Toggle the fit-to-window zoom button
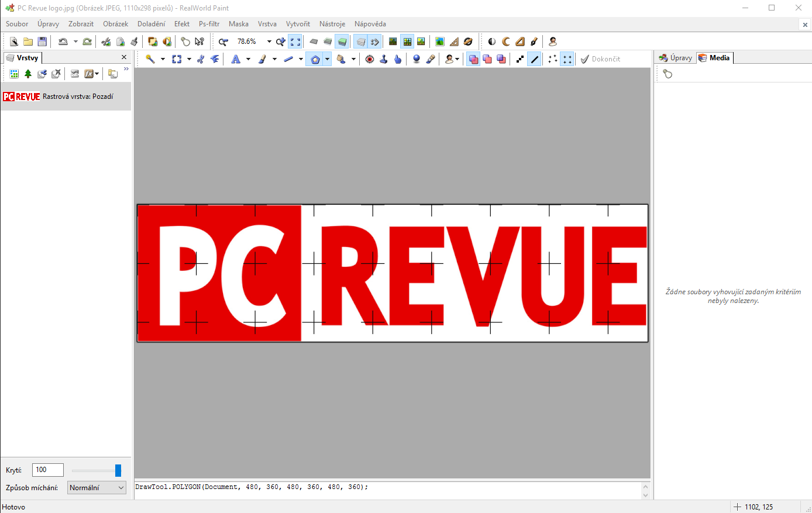The height and width of the screenshot is (513, 812). click(x=295, y=42)
